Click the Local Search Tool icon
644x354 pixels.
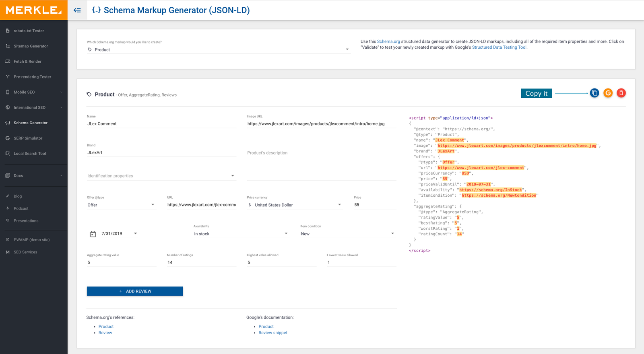[8, 153]
